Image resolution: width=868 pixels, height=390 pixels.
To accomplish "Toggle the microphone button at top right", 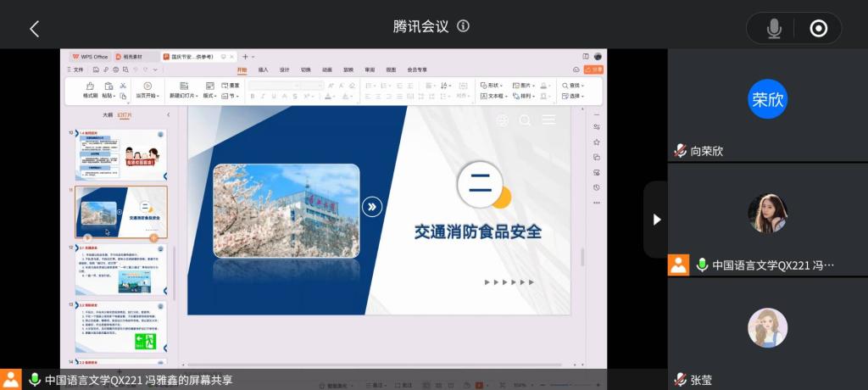I will (774, 29).
